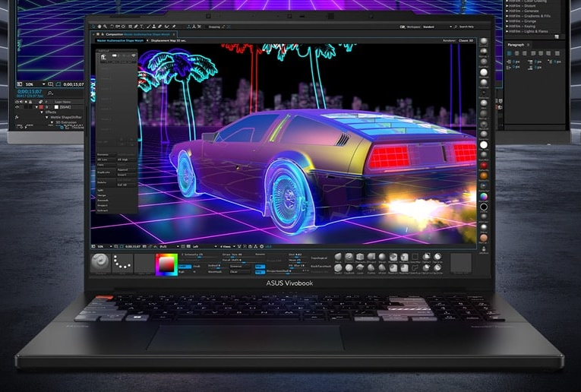This screenshot has height=392, width=581.
Task: Click the timeline search icon in back window
Action: 50,93
